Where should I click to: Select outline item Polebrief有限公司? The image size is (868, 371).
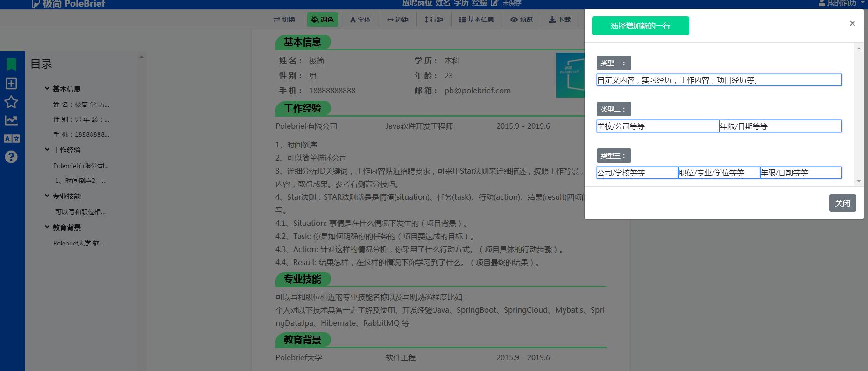[81, 166]
